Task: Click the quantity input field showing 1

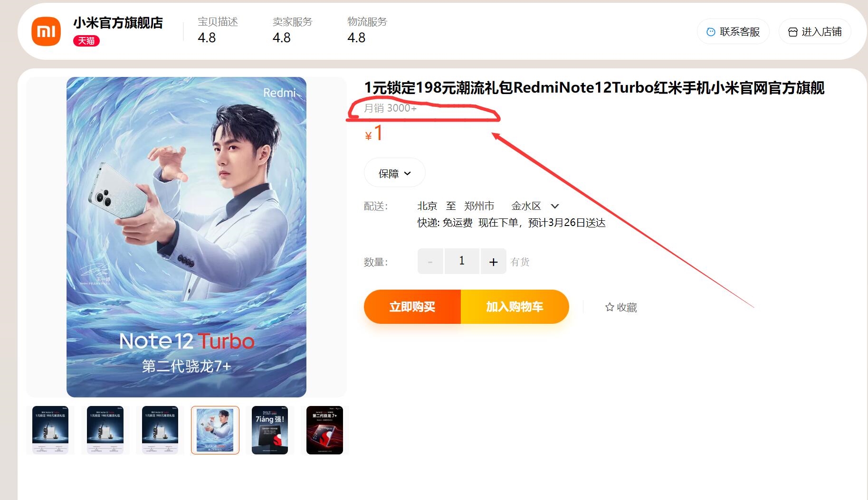Action: [x=462, y=261]
